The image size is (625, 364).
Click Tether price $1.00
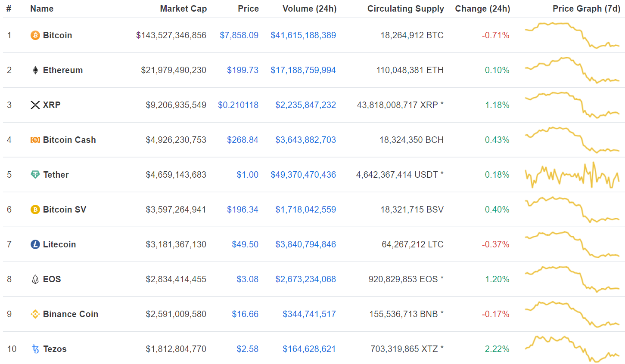point(248,175)
